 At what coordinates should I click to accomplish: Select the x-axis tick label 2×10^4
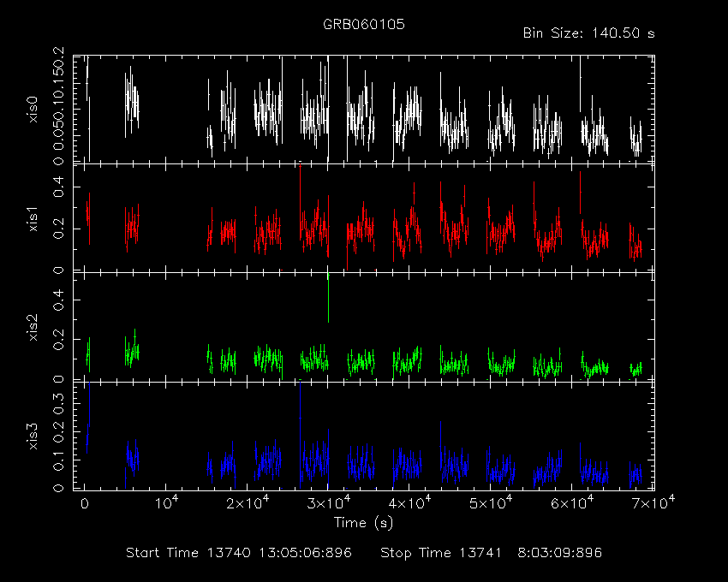[x=248, y=502]
